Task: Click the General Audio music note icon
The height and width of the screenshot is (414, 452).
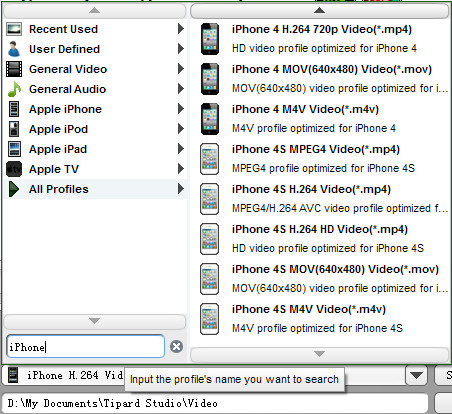Action: pos(14,89)
